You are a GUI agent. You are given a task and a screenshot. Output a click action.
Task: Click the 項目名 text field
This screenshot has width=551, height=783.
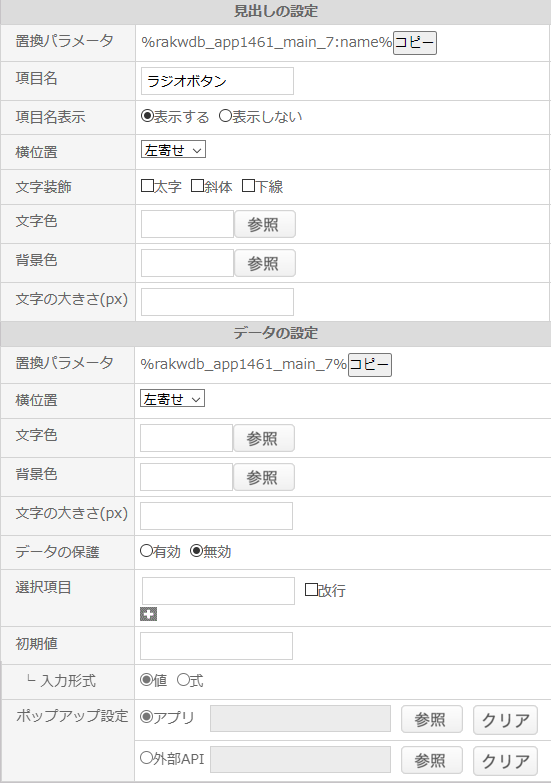217,81
